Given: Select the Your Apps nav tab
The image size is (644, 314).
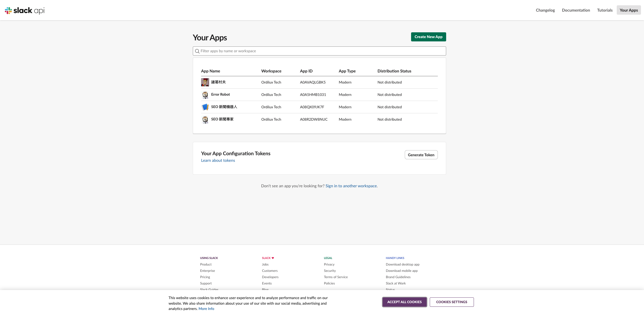Looking at the screenshot, I should click(x=629, y=10).
